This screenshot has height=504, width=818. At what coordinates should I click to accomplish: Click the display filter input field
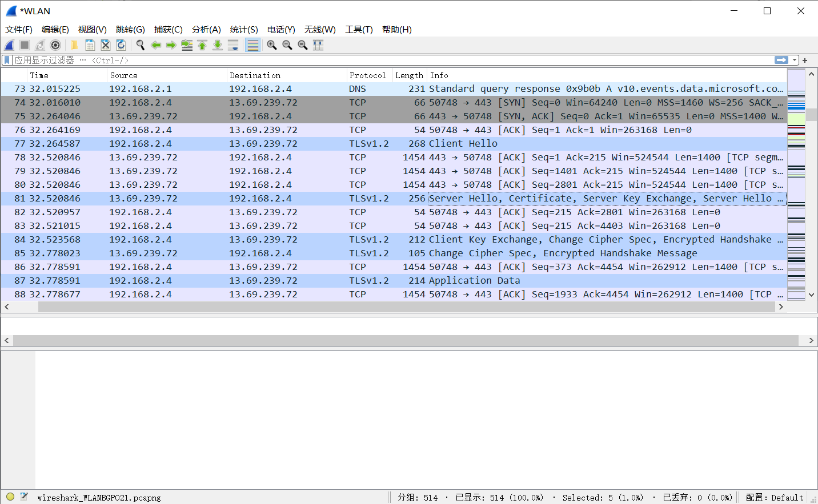click(393, 60)
